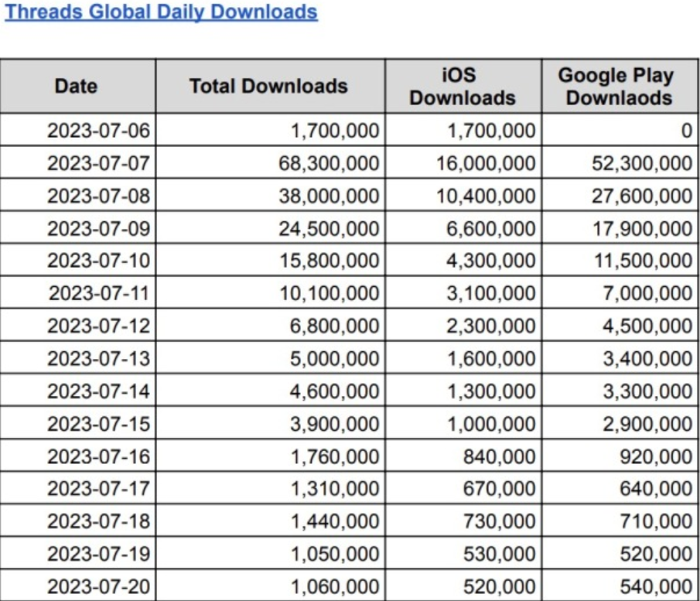
Task: Click the 530,000 iOS downloads cell
Action: tap(463, 553)
